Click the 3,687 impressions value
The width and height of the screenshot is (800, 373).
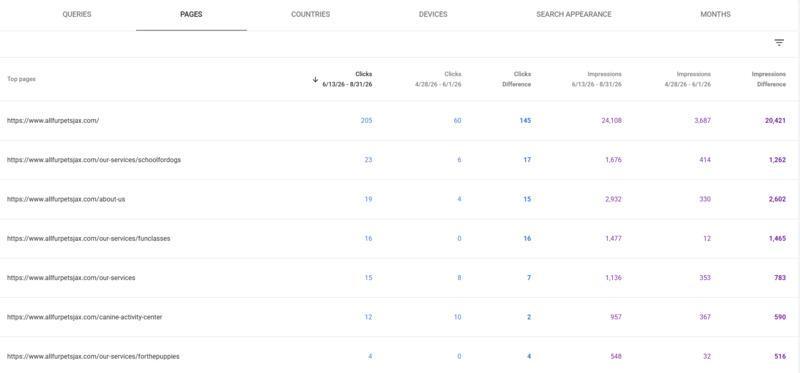click(703, 121)
